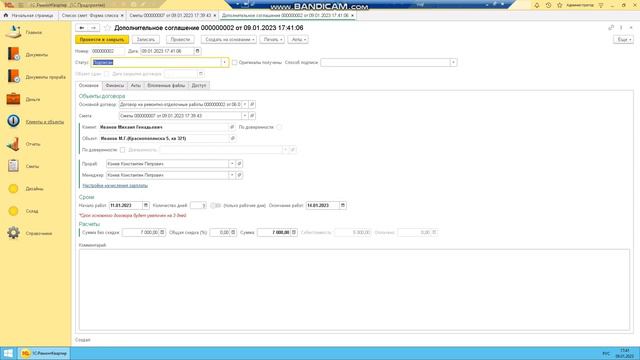Open the Клиенты и объекты sidebar icon

[13, 121]
